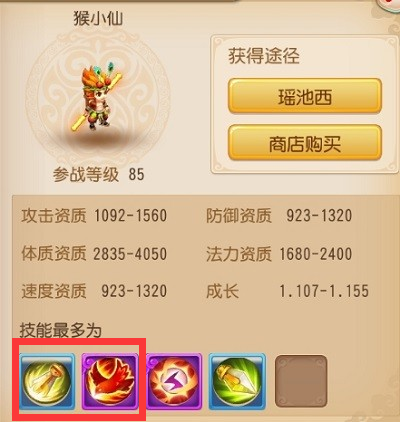Tap the red phoenix skill icon
This screenshot has height=422, width=400.
(110, 382)
